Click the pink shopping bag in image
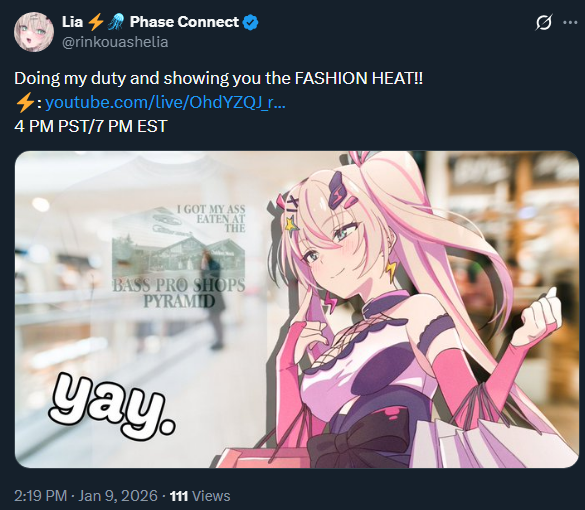The image size is (585, 510). pos(261,456)
